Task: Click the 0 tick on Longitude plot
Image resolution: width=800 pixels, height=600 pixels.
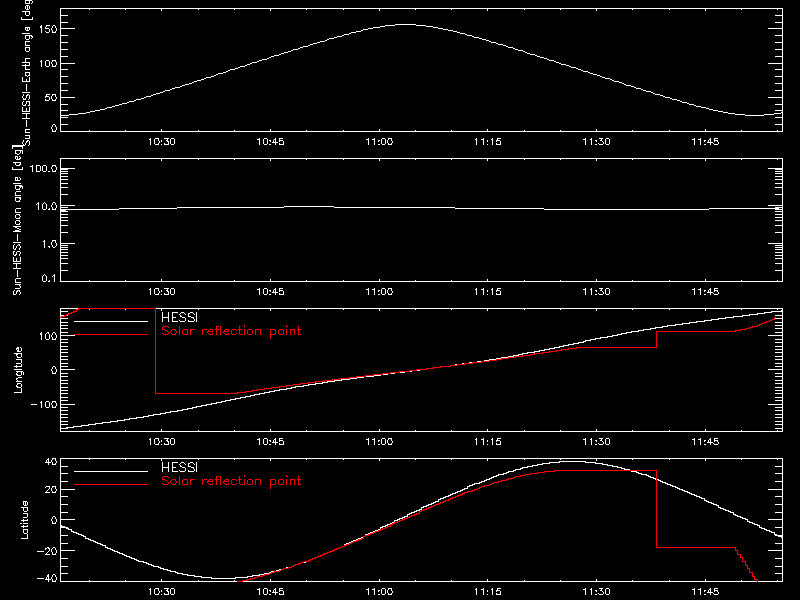Action: pyautogui.click(x=54, y=370)
